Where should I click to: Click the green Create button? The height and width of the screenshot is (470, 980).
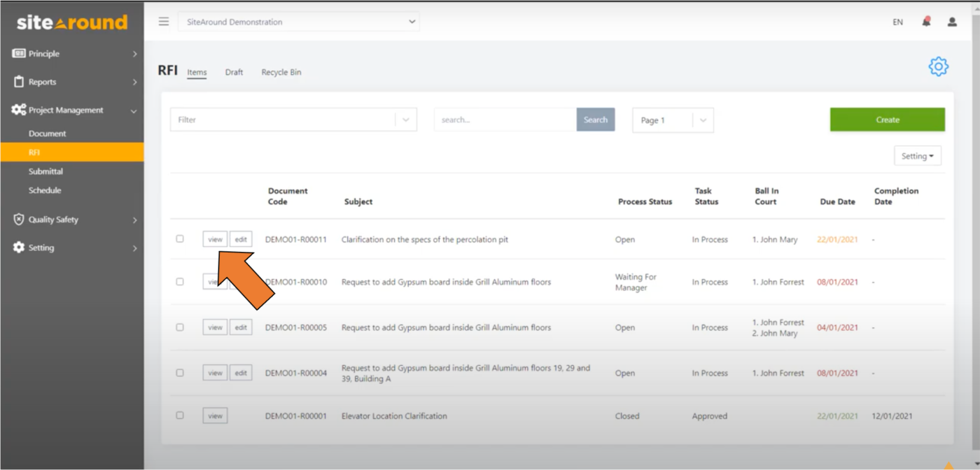coord(886,119)
